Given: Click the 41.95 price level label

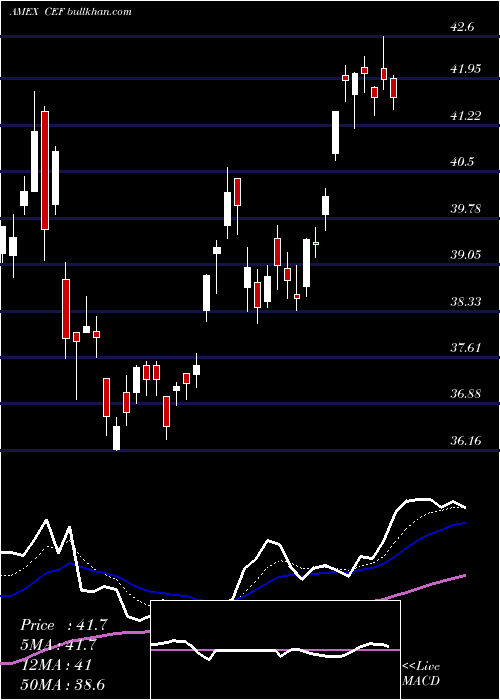Looking at the screenshot, I should [465, 69].
